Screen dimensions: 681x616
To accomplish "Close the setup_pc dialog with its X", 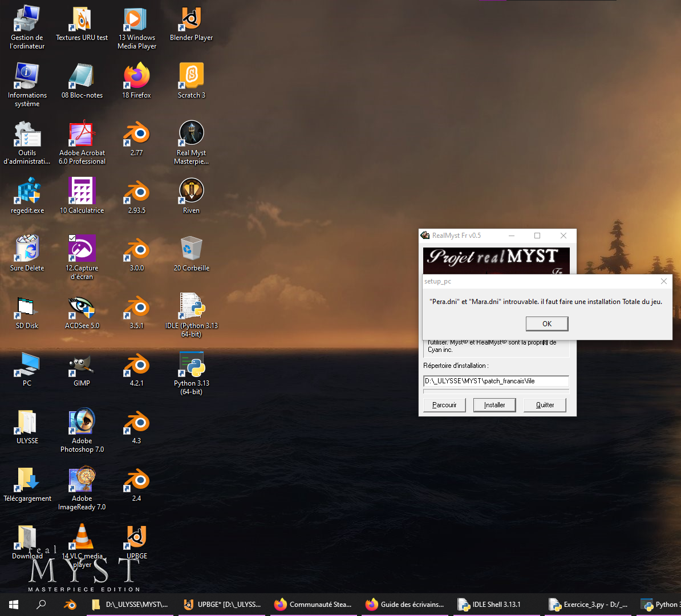I will coord(664,282).
